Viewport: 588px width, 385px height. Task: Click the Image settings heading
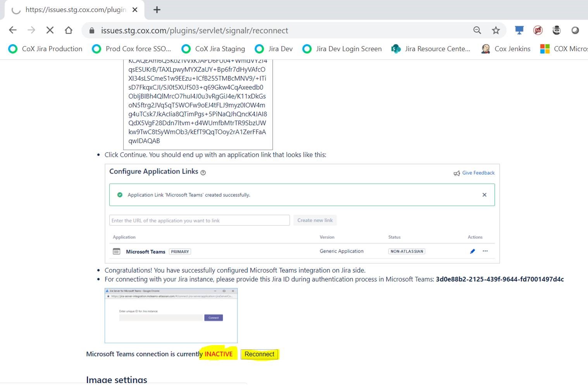click(117, 380)
